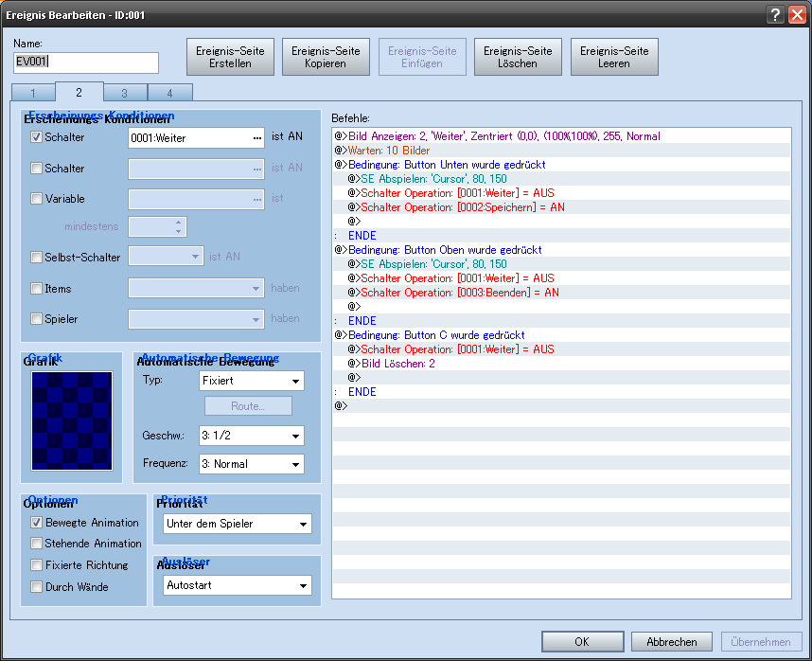Viewport: 812px width, 661px height.
Task: Confirm with the OK button
Action: [581, 641]
